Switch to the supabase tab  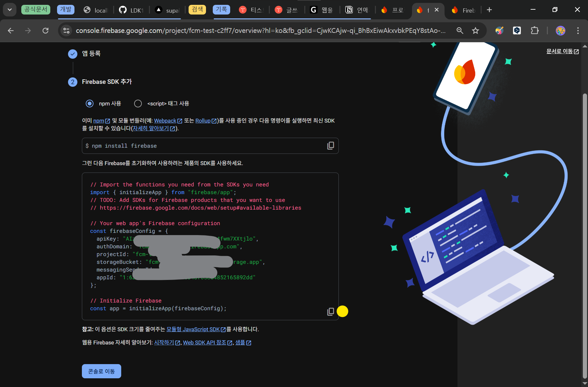[167, 10]
